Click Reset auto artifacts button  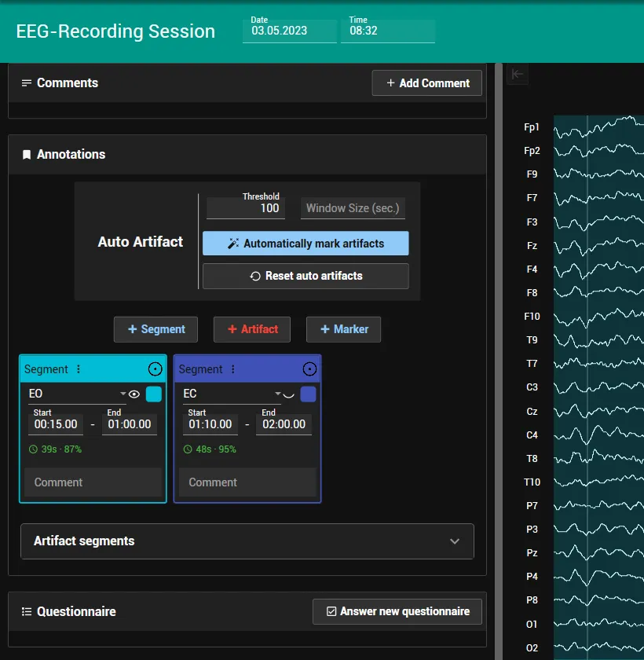tap(306, 276)
